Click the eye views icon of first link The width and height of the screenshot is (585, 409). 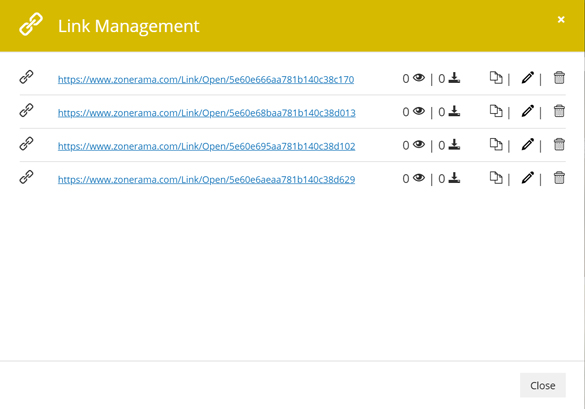point(419,78)
